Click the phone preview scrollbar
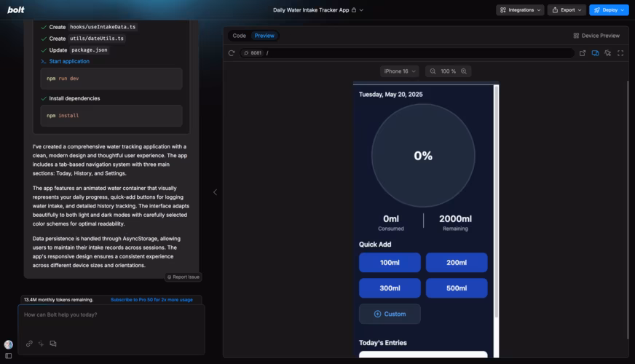The height and width of the screenshot is (364, 635). click(x=496, y=201)
